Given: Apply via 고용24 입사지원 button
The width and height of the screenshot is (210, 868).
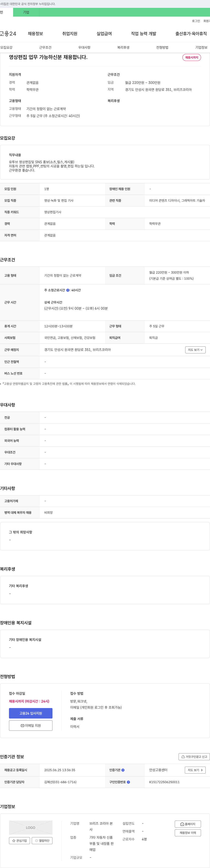Looking at the screenshot, I should click(31, 713).
